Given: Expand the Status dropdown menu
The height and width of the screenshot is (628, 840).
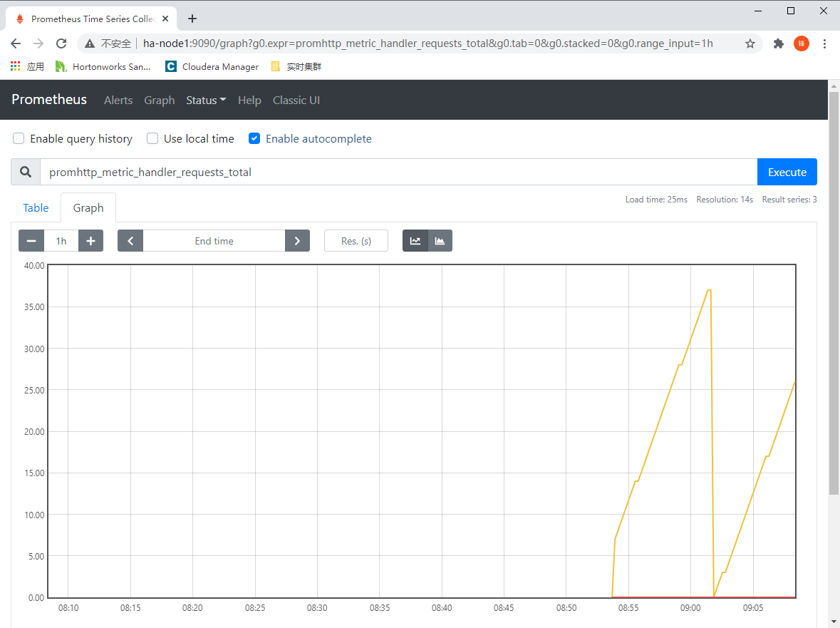Looking at the screenshot, I should point(206,101).
